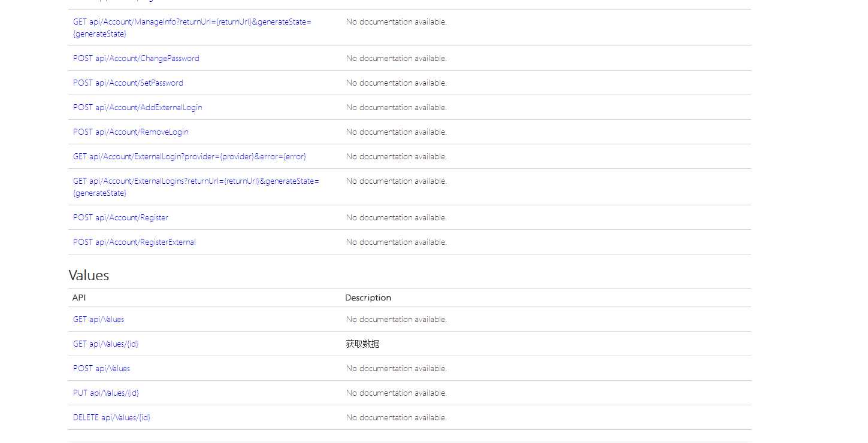
Task: Open PUT api/Values/{id} link
Action: tap(106, 393)
